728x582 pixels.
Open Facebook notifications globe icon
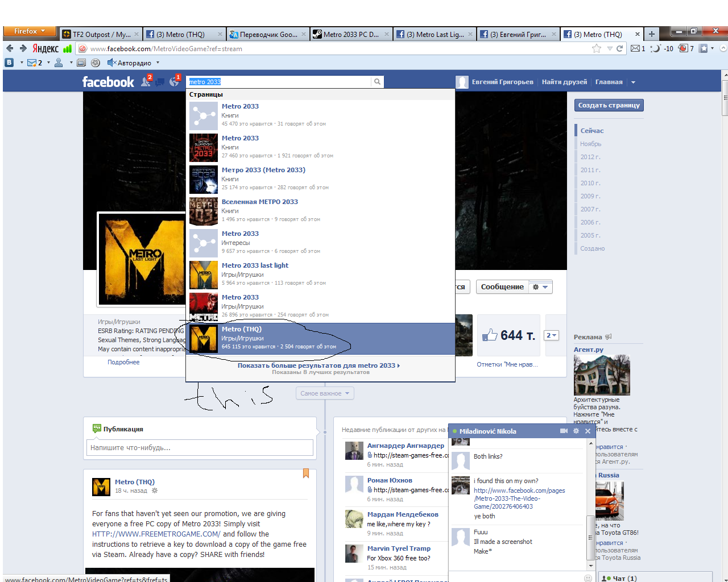pos(174,82)
